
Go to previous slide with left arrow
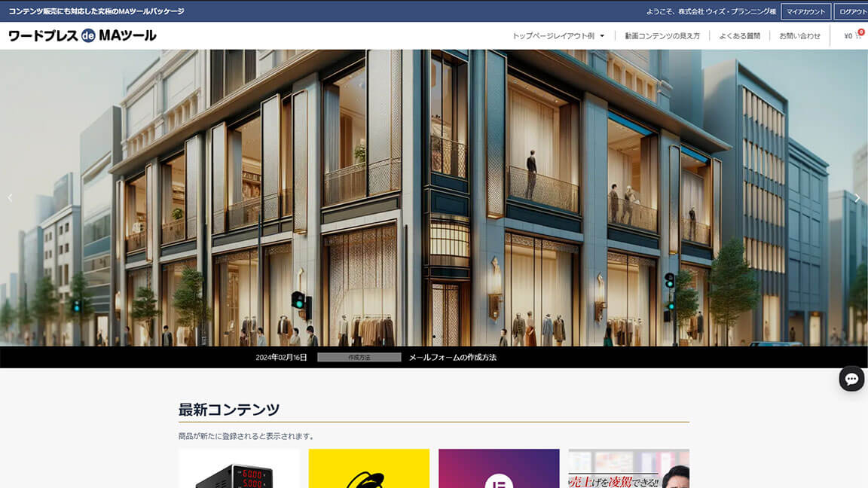(10, 197)
